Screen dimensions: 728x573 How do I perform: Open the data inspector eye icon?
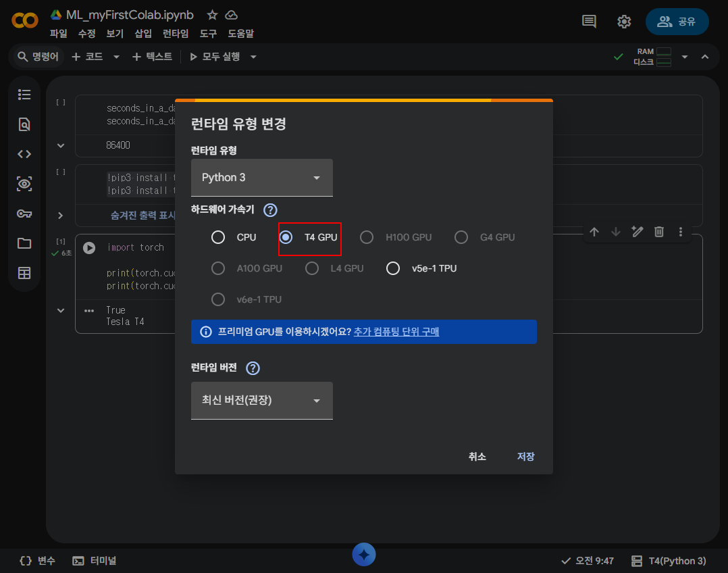pyautogui.click(x=24, y=184)
